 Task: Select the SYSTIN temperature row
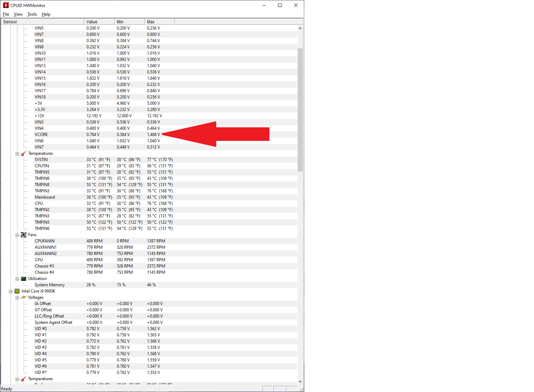pos(149,160)
